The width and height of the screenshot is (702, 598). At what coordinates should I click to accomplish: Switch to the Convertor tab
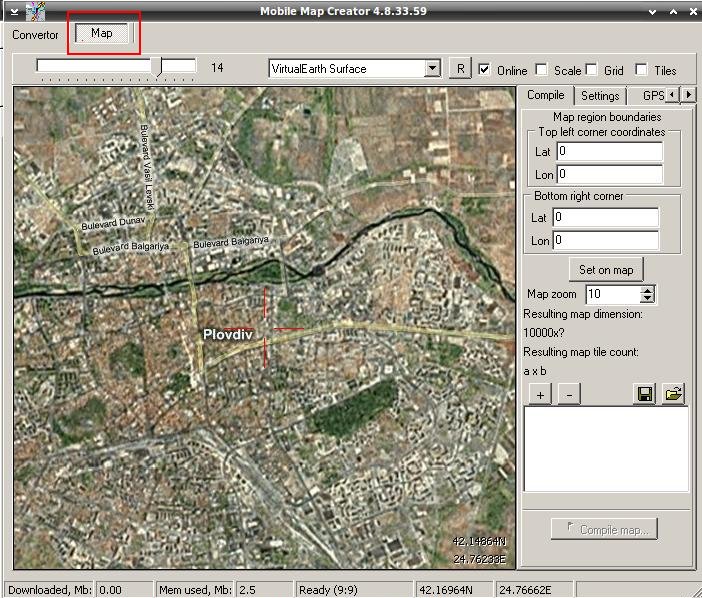coord(35,34)
